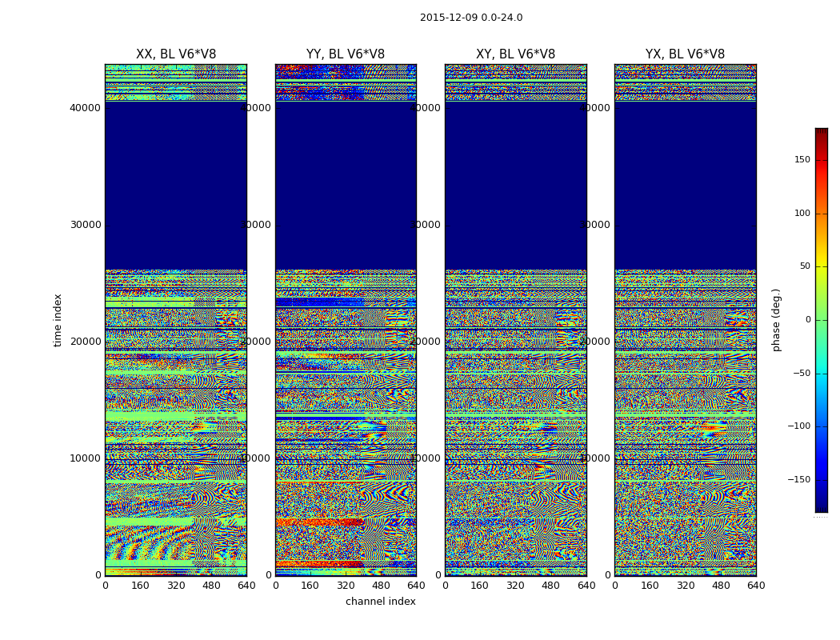Click the solid dark blue block in the YX panel
The width and height of the screenshot is (840, 640).
[685, 184]
